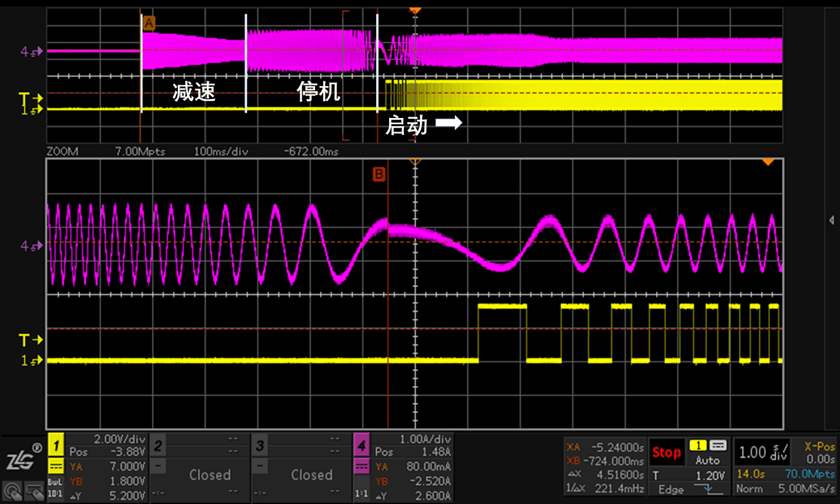Click the 1:1 probe ratio on channel 4
Screen dimensions: 840x504
(x=360, y=493)
